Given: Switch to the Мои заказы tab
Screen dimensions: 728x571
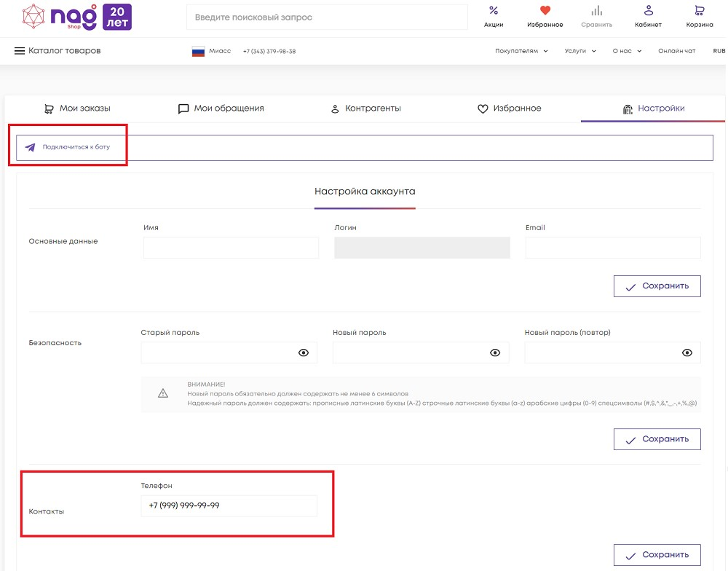Looking at the screenshot, I should 77,109.
